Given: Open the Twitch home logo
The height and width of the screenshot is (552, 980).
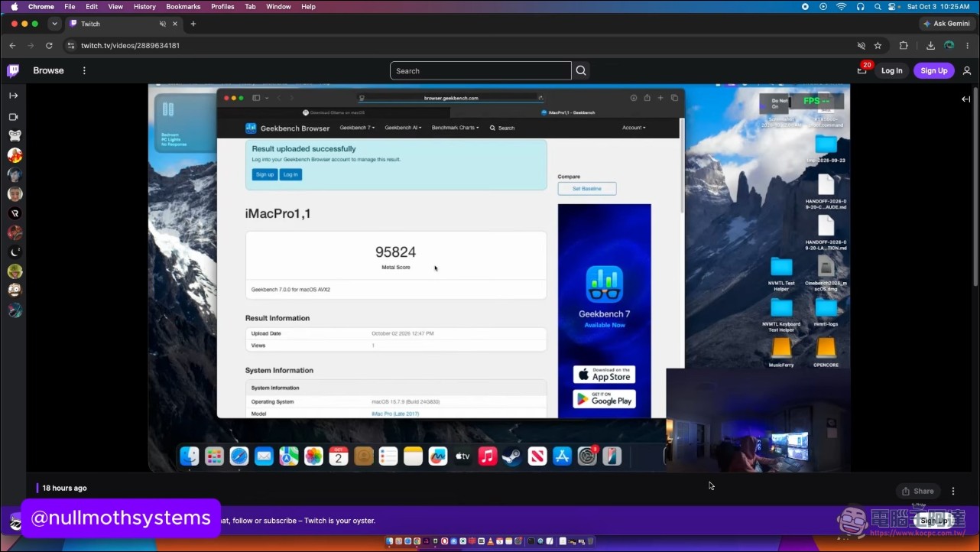Looking at the screenshot, I should pyautogui.click(x=13, y=70).
